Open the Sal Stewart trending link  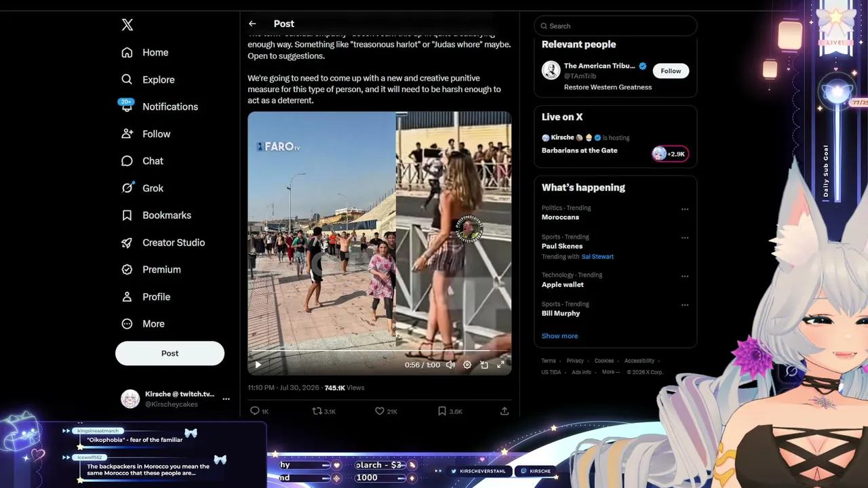tap(597, 257)
